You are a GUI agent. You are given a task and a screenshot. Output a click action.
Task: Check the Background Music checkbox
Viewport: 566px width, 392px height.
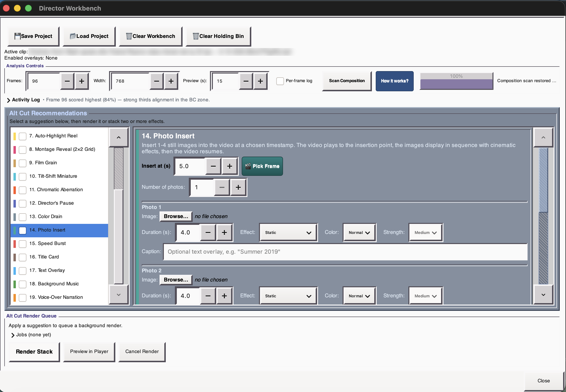click(x=23, y=284)
